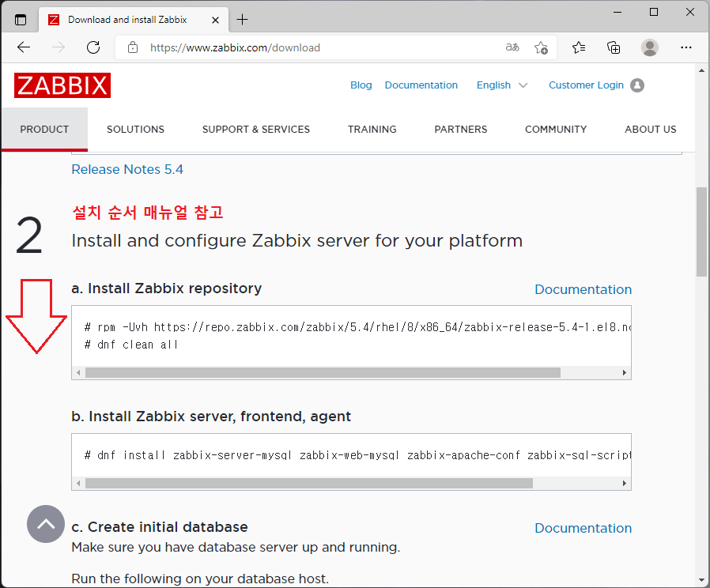Open browser Settings and more menu
710x588 pixels.
[686, 47]
